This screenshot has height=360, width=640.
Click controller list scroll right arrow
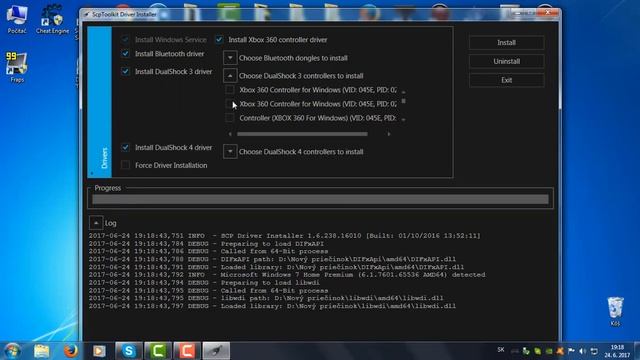[389, 134]
